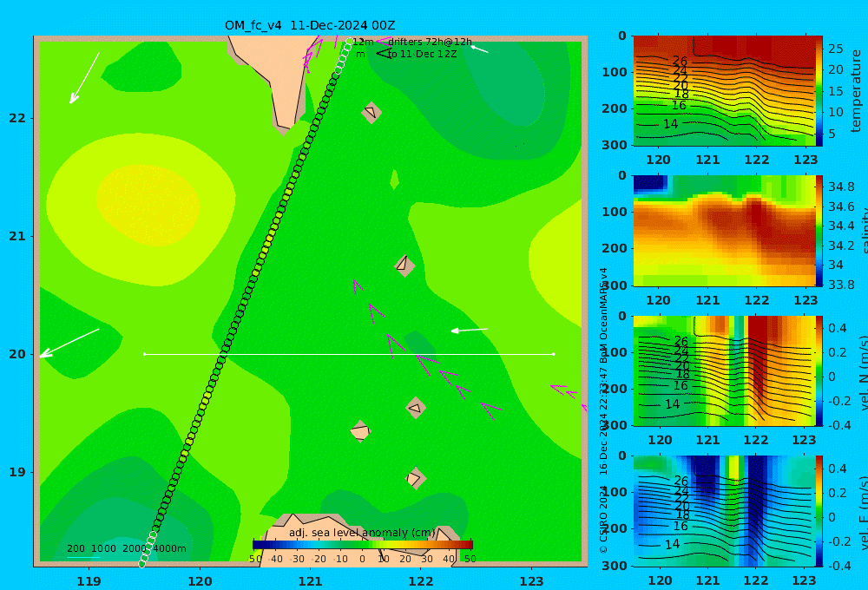Click the 'vel. N (m/s)' axis label
Screen dimensions: 868x590
[864, 372]
